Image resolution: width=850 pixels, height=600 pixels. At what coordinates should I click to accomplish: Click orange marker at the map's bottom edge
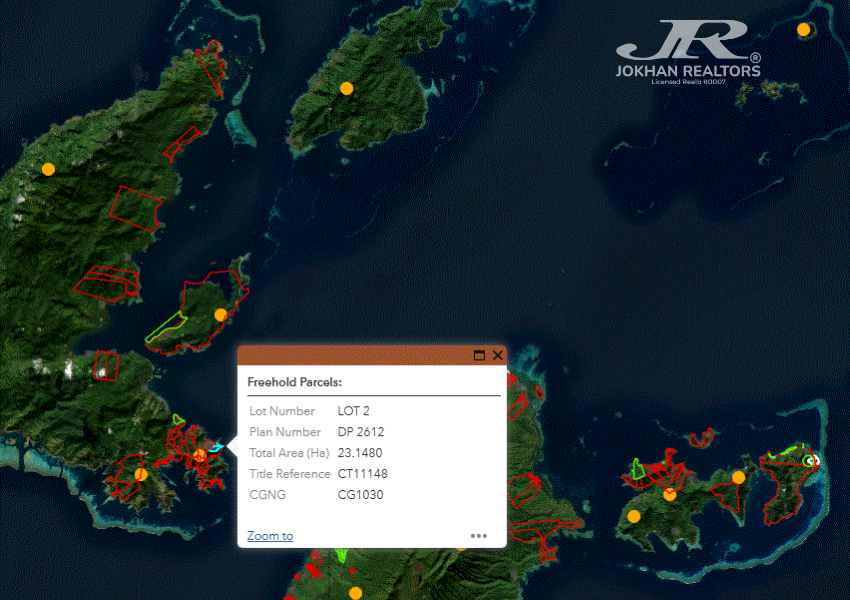click(x=355, y=593)
